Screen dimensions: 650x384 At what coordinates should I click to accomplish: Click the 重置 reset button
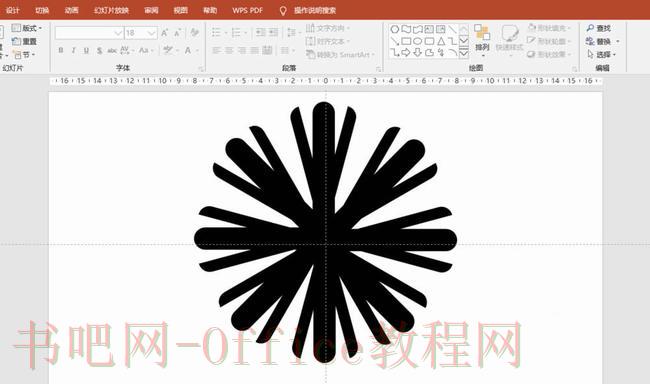pyautogui.click(x=25, y=41)
